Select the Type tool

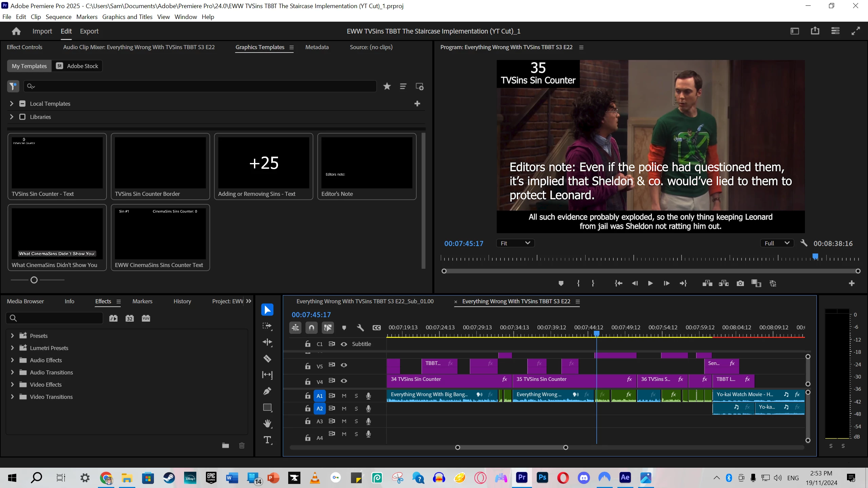[267, 440]
